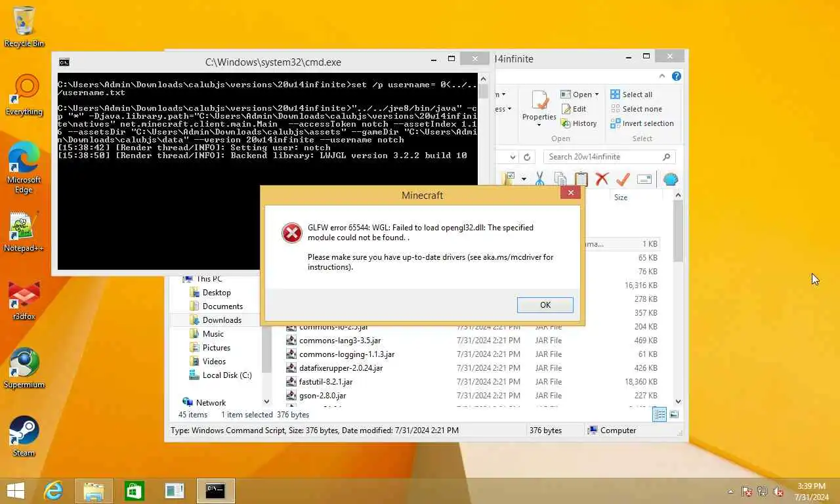Click Invert selection in Explorer ribbon

click(x=642, y=123)
